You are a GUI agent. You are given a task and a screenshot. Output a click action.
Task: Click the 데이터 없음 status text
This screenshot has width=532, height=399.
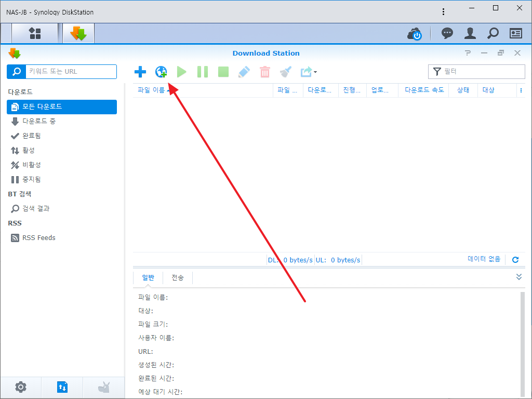[484, 259]
